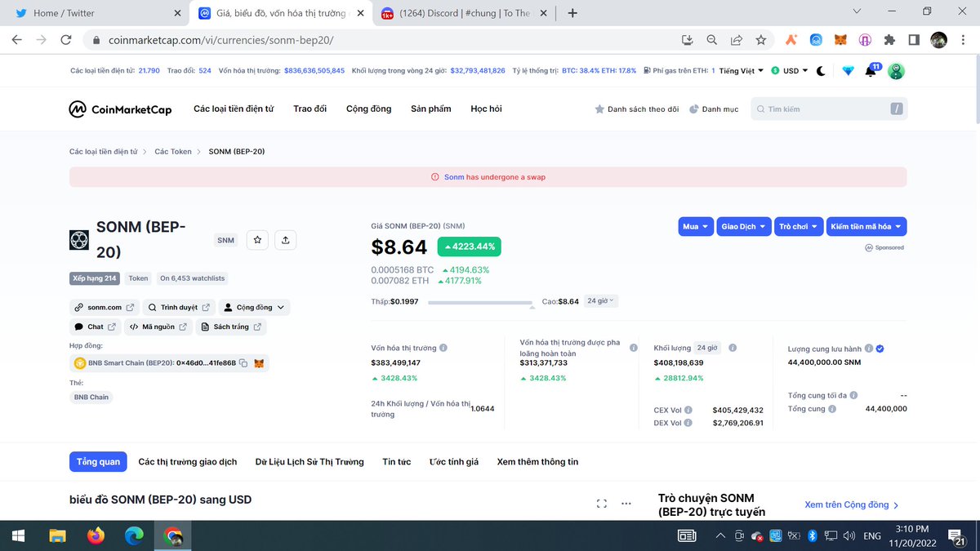The image size is (980, 551).
Task: Open the chart three-dots options
Action: click(x=626, y=504)
